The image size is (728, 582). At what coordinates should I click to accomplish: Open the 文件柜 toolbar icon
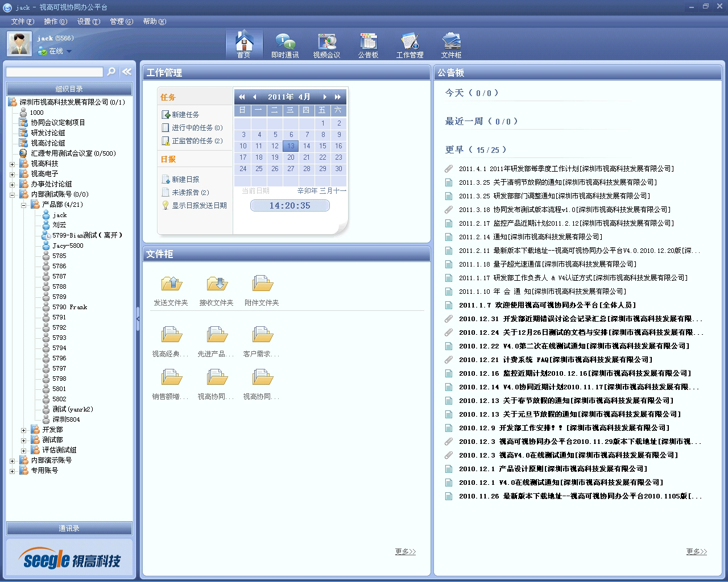451,45
